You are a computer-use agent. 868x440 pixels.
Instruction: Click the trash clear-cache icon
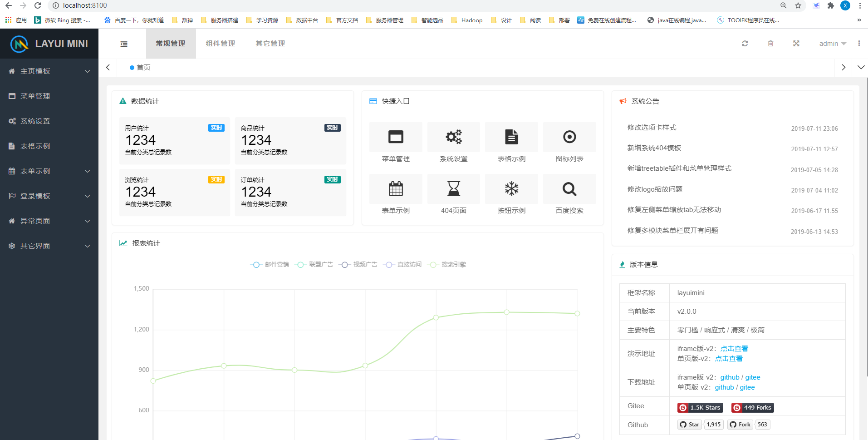[770, 44]
